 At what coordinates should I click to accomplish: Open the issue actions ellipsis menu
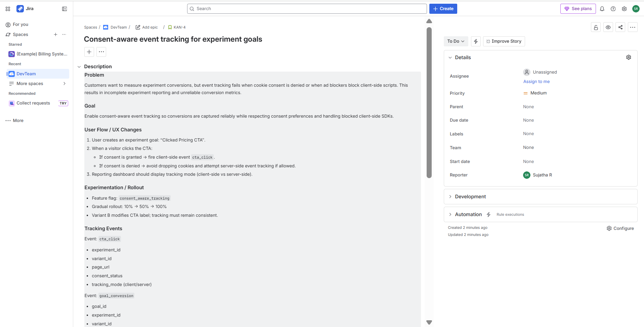633,27
